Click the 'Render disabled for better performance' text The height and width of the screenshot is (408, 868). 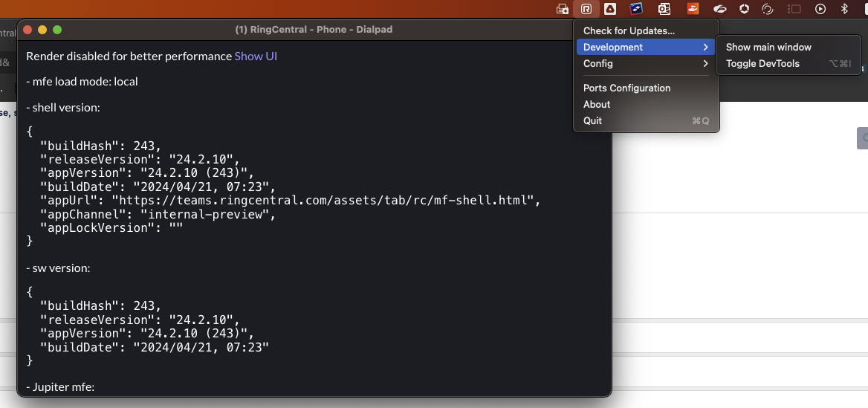(x=129, y=56)
